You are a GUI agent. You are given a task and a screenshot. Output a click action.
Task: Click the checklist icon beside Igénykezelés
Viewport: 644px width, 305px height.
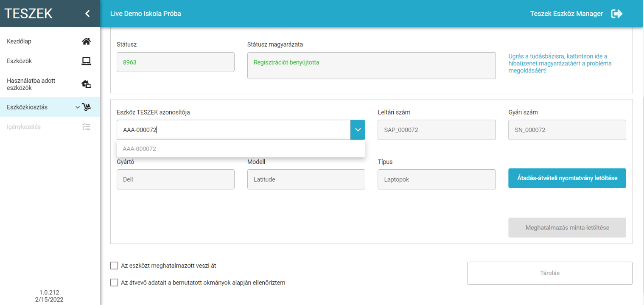coord(86,126)
